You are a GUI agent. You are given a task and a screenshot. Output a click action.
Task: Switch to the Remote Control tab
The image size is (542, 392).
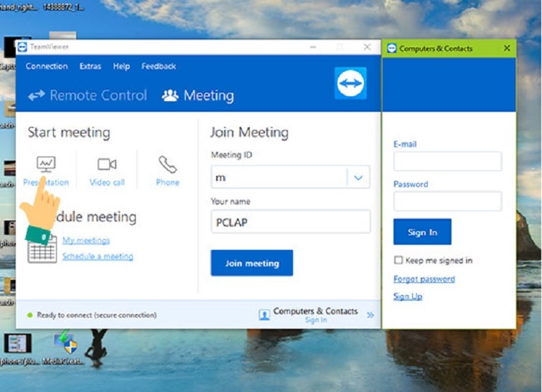(88, 95)
